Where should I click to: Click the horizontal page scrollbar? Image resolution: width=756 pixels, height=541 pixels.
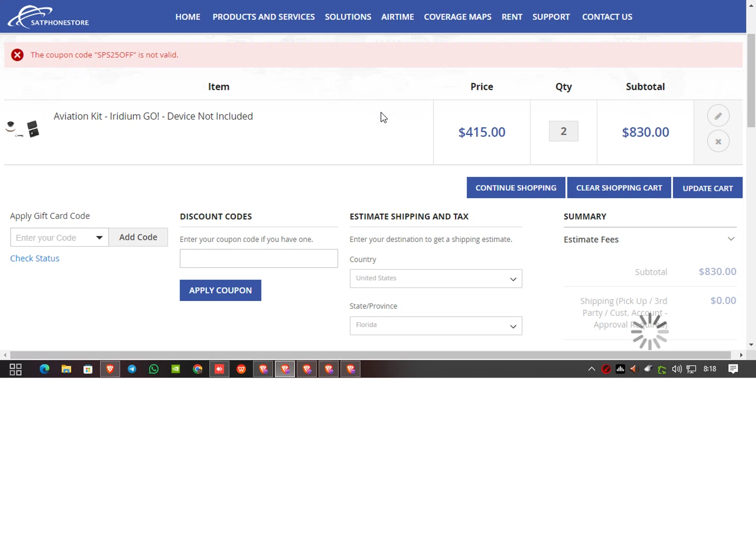370,355
